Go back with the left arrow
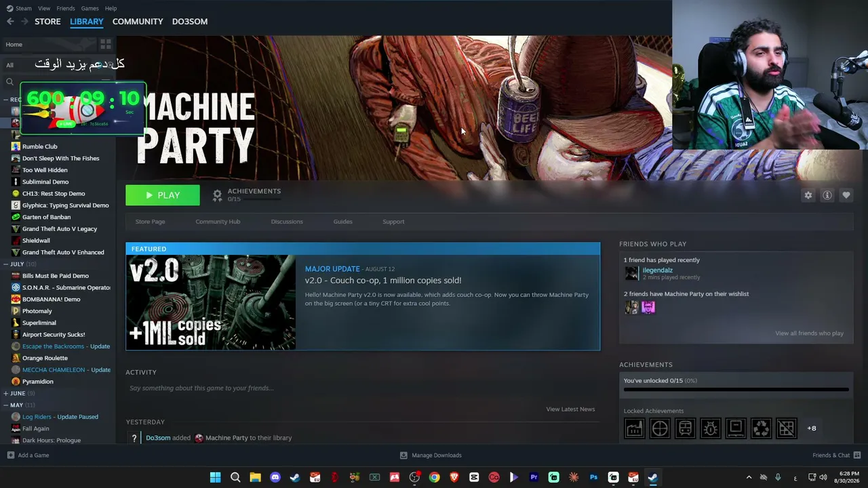Image resolution: width=868 pixels, height=488 pixels. (x=10, y=22)
